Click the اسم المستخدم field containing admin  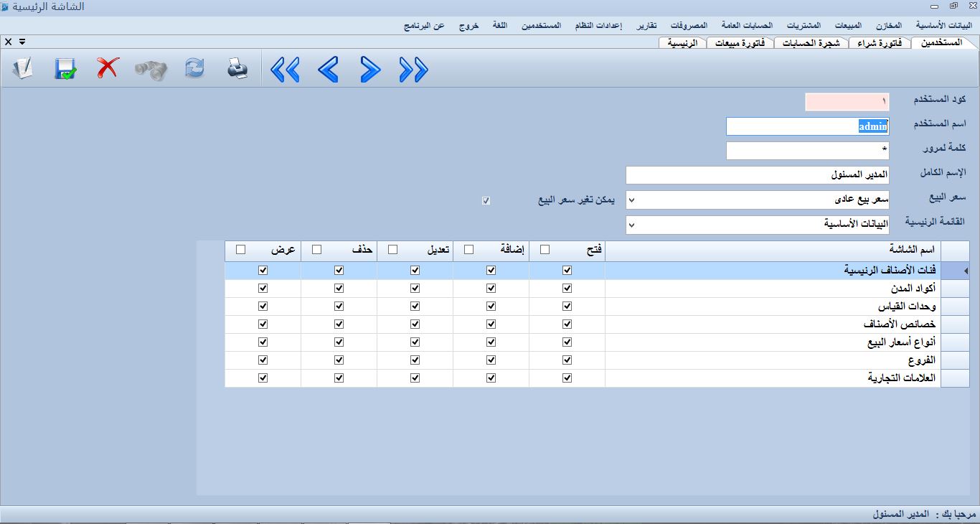[x=808, y=126]
